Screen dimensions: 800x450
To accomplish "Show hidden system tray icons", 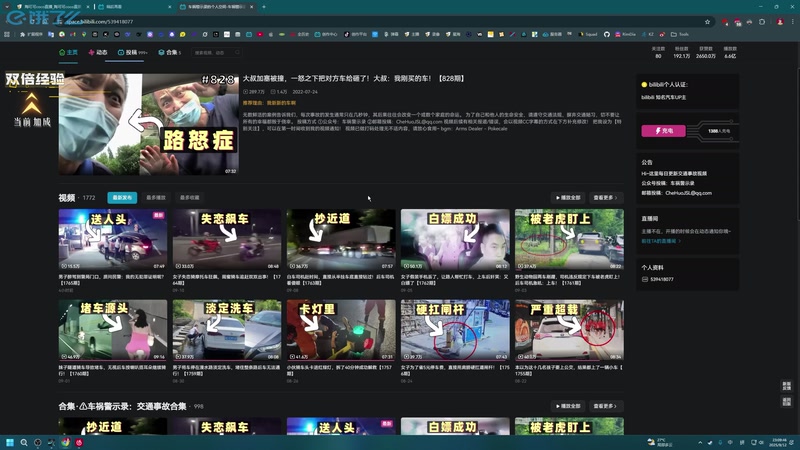I will (x=700, y=442).
